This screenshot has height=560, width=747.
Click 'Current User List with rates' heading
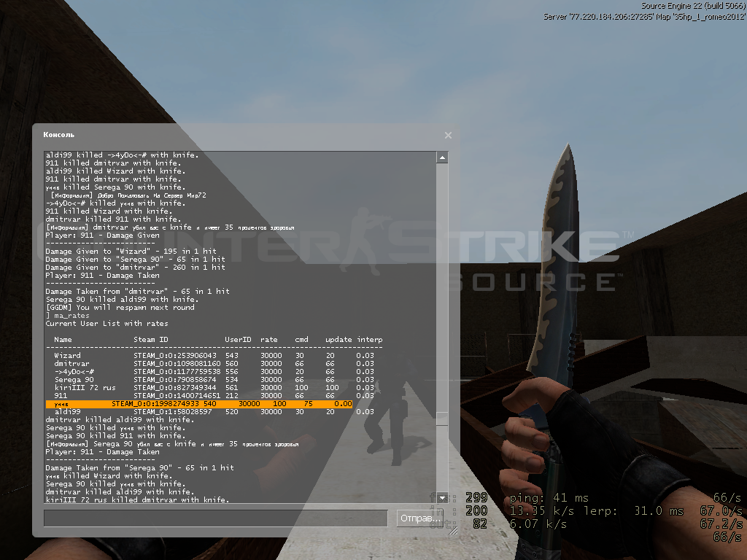point(107,323)
